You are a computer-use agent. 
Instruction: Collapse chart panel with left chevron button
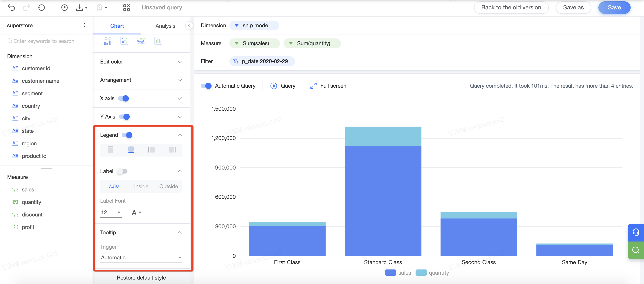tap(189, 25)
